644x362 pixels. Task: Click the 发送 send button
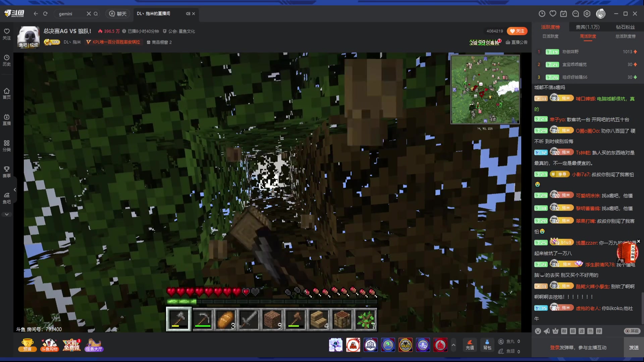tap(634, 348)
